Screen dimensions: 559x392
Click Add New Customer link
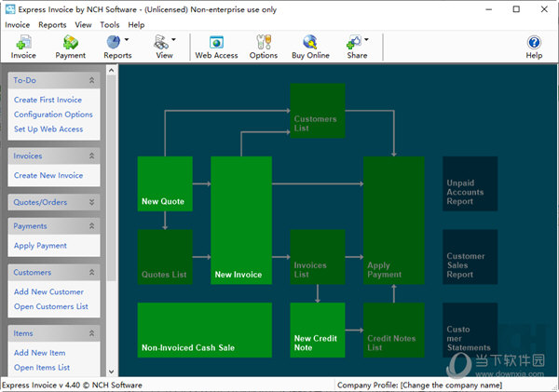48,291
